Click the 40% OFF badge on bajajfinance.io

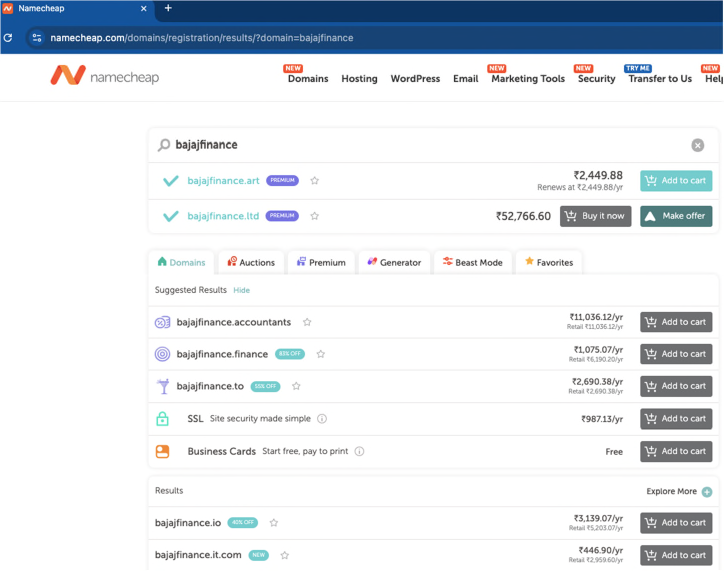242,523
